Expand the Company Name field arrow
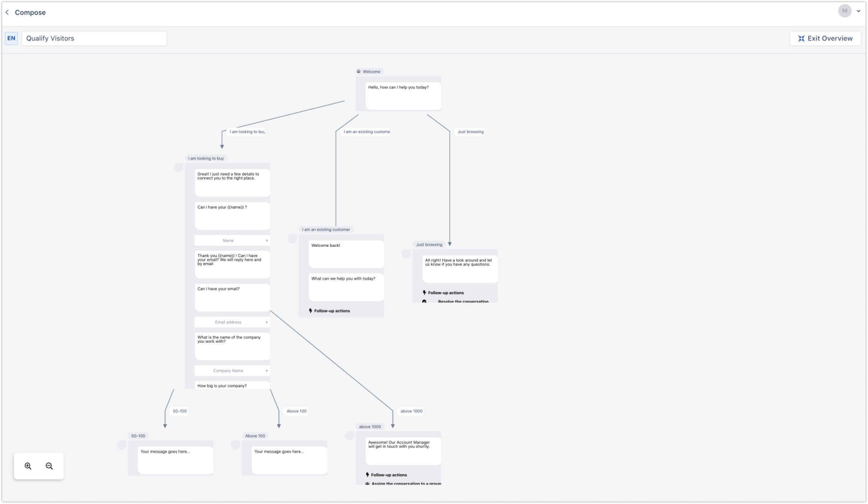The width and height of the screenshot is (868, 504). [267, 371]
